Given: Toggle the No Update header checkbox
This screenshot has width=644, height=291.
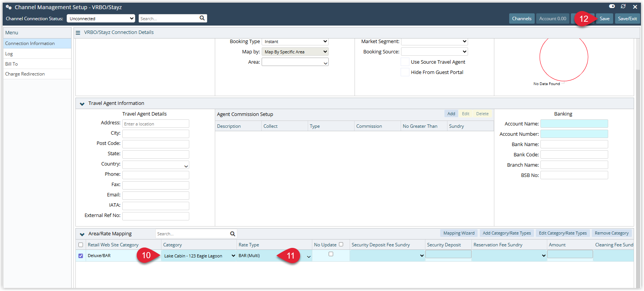Looking at the screenshot, I should (341, 244).
